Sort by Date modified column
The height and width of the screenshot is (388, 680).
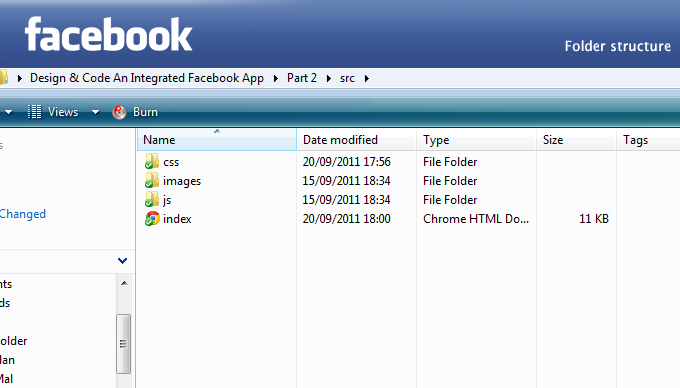[356, 140]
